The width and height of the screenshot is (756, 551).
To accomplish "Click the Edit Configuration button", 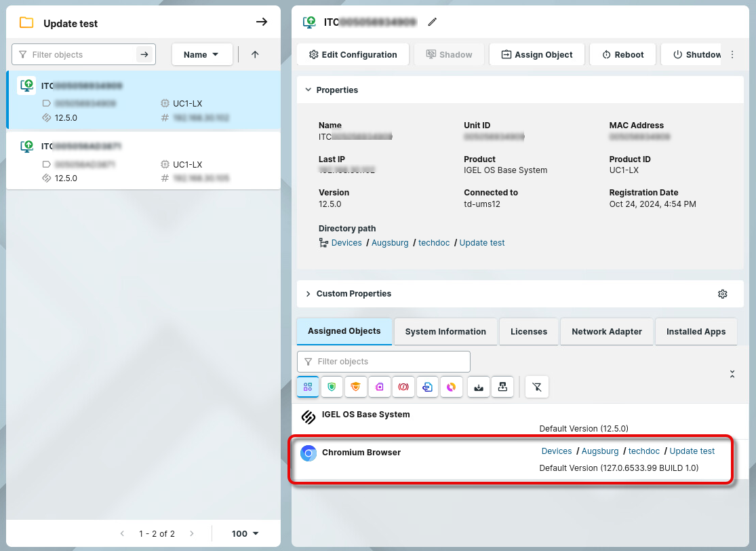I will (x=353, y=54).
